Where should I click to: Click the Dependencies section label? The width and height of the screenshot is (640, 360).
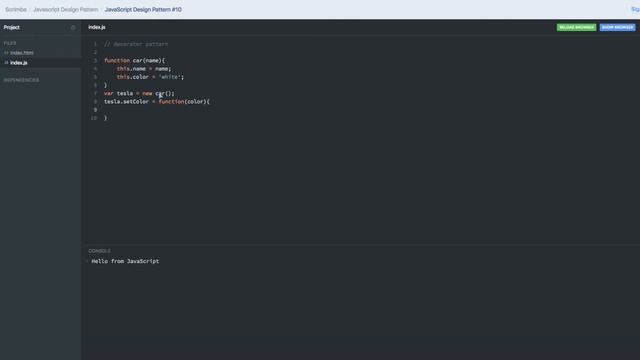[22, 80]
